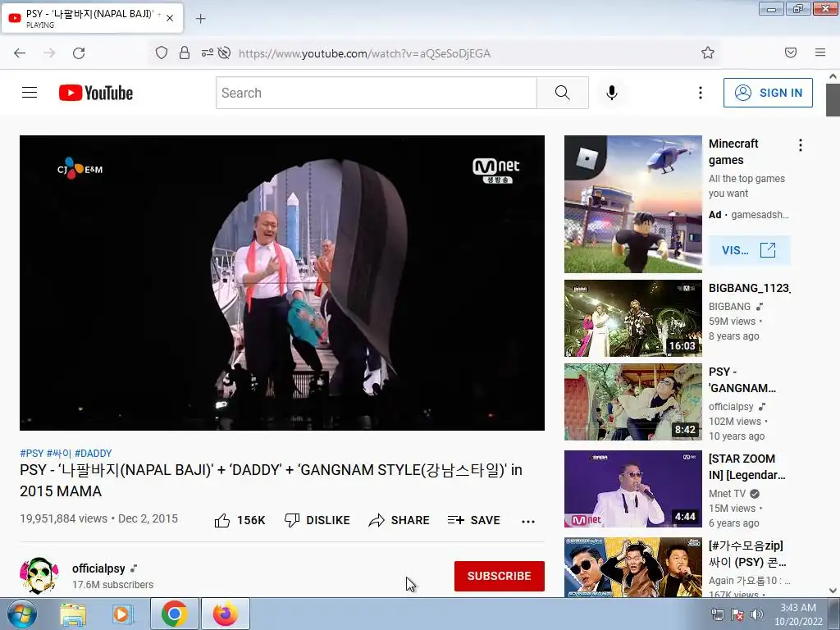Save video to playlist with SAVE

(x=473, y=520)
